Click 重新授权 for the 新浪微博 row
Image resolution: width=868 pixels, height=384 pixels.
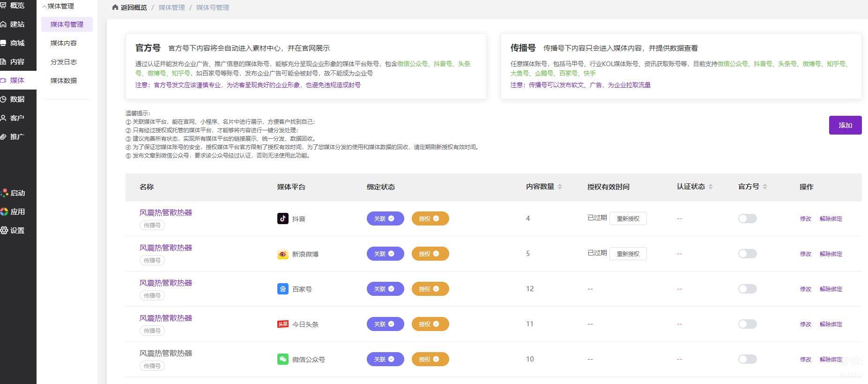[x=628, y=254]
